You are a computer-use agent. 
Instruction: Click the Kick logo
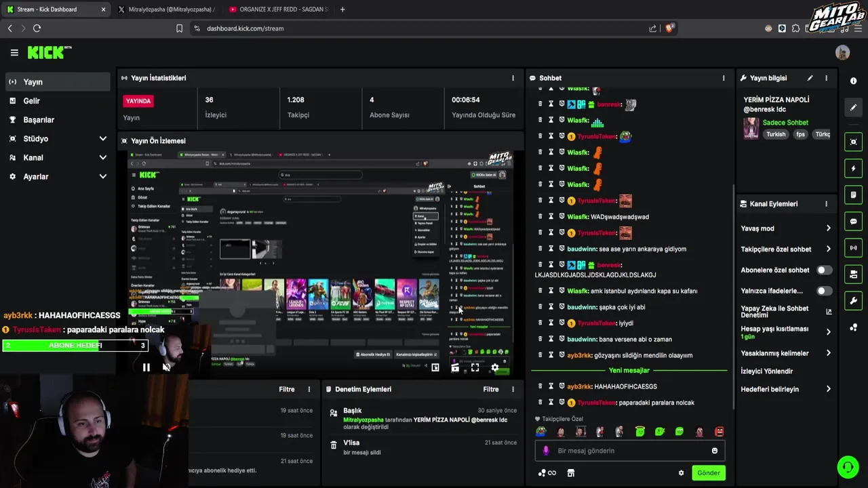(x=49, y=52)
